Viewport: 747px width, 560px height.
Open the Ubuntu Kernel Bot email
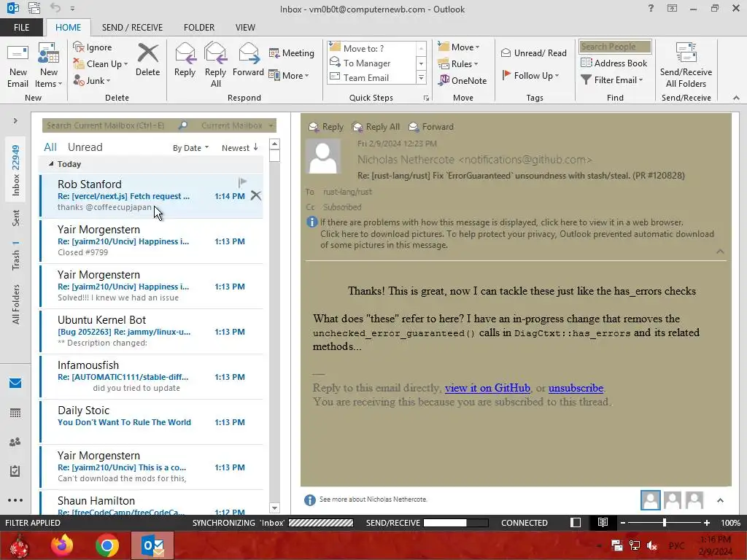(x=151, y=332)
